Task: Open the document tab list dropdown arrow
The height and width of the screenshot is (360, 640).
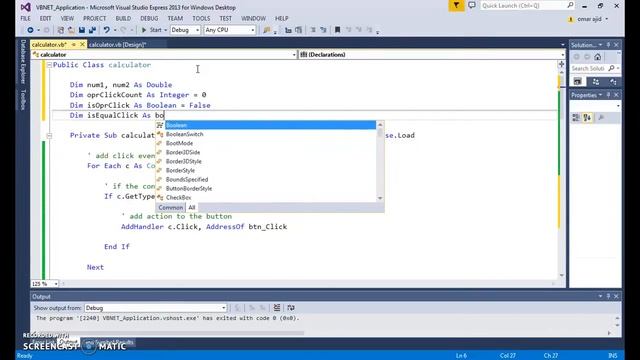Action: [x=562, y=45]
